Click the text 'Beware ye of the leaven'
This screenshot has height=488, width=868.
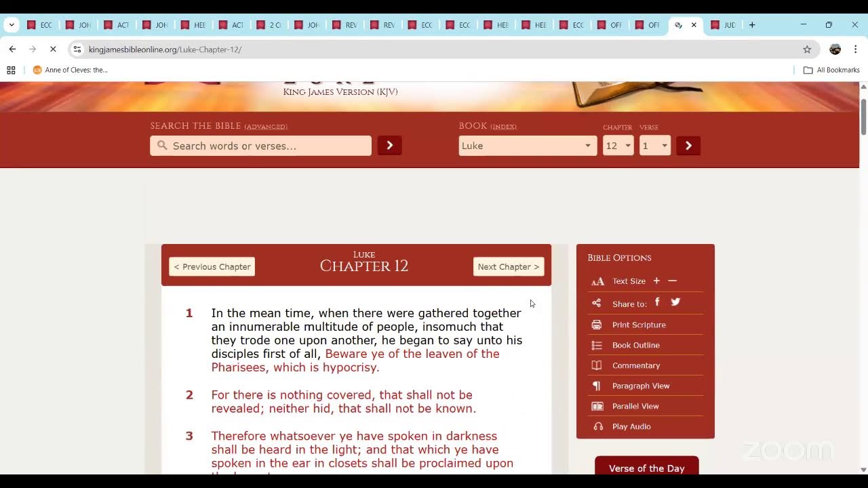click(390, 354)
